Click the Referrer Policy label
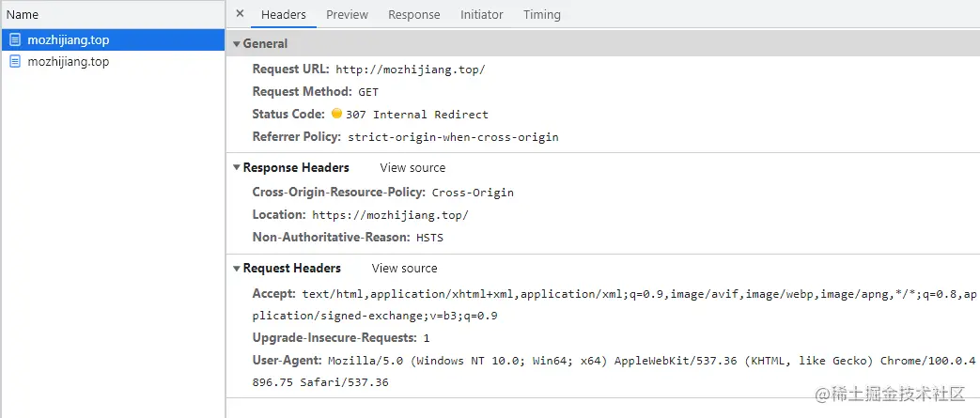This screenshot has height=418, width=980. 297,136
